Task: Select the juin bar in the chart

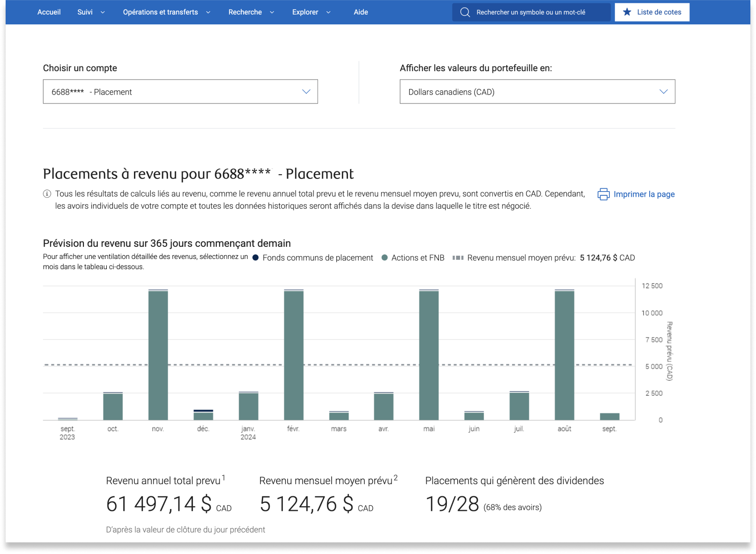Action: [474, 415]
